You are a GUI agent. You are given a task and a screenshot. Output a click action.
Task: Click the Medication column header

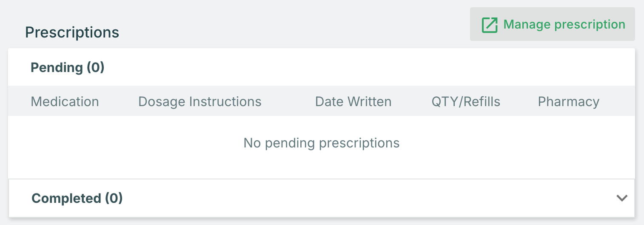click(65, 101)
